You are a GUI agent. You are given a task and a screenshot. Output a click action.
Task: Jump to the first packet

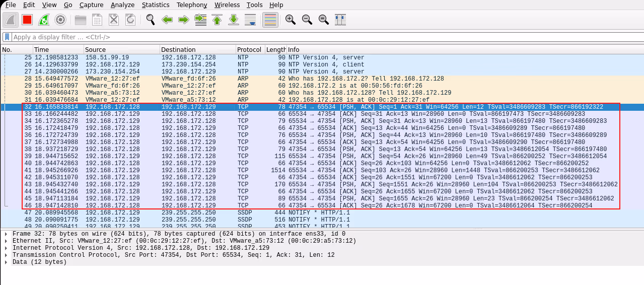tap(217, 20)
